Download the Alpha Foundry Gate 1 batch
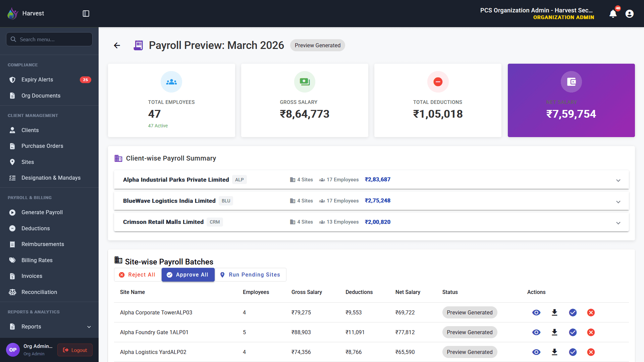644x362 pixels. coord(554,332)
